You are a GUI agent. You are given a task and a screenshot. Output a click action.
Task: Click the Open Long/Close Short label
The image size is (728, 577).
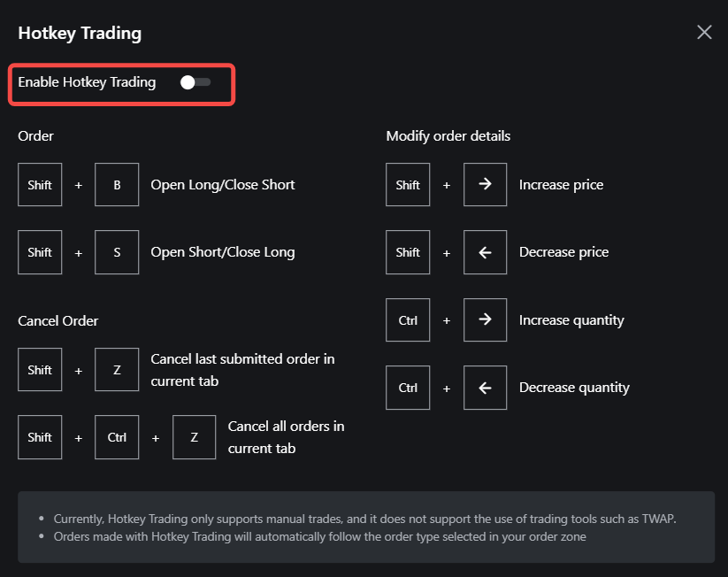pos(223,185)
